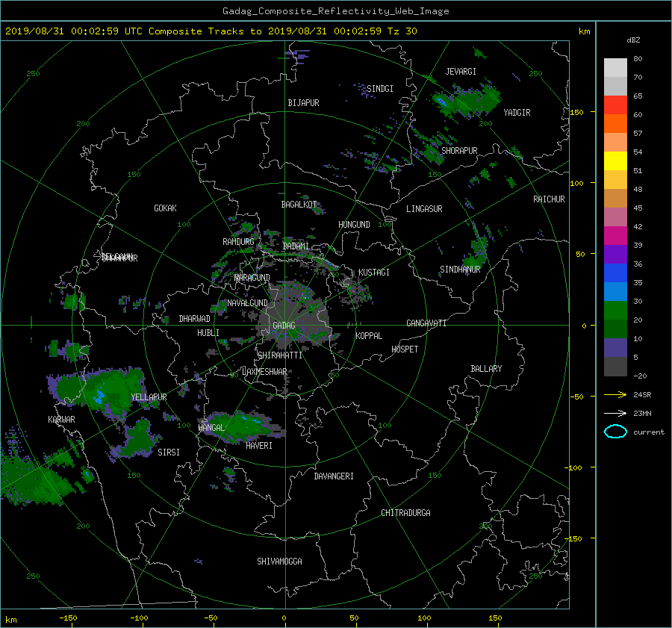Select the KOPPAL label

(369, 336)
